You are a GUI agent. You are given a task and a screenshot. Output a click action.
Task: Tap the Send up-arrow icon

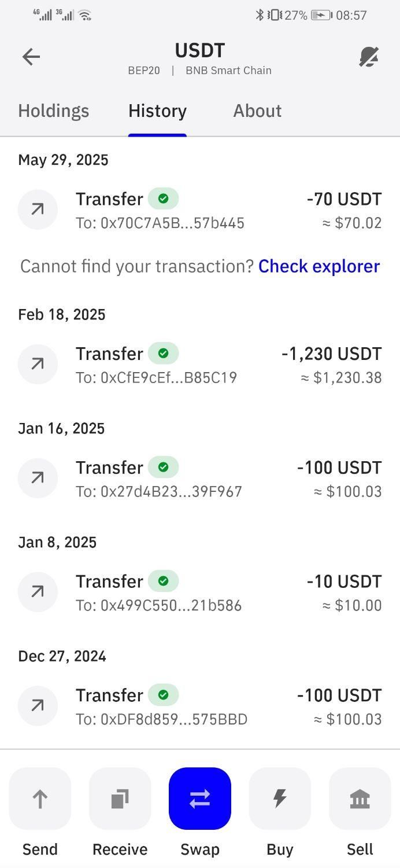coord(40,799)
